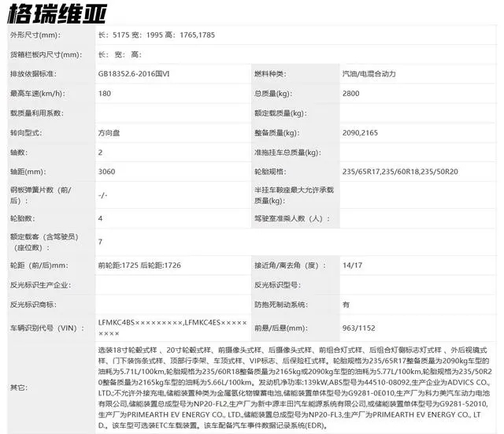Click the 驾驶室准乘人数 label
Image resolution: width=504 pixels, height=434 pixels.
292,219
